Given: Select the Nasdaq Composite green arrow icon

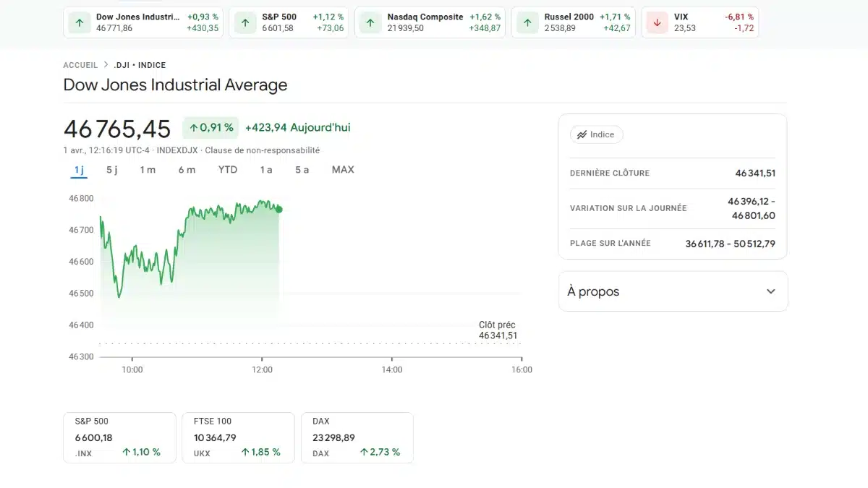Looking at the screenshot, I should point(370,22).
